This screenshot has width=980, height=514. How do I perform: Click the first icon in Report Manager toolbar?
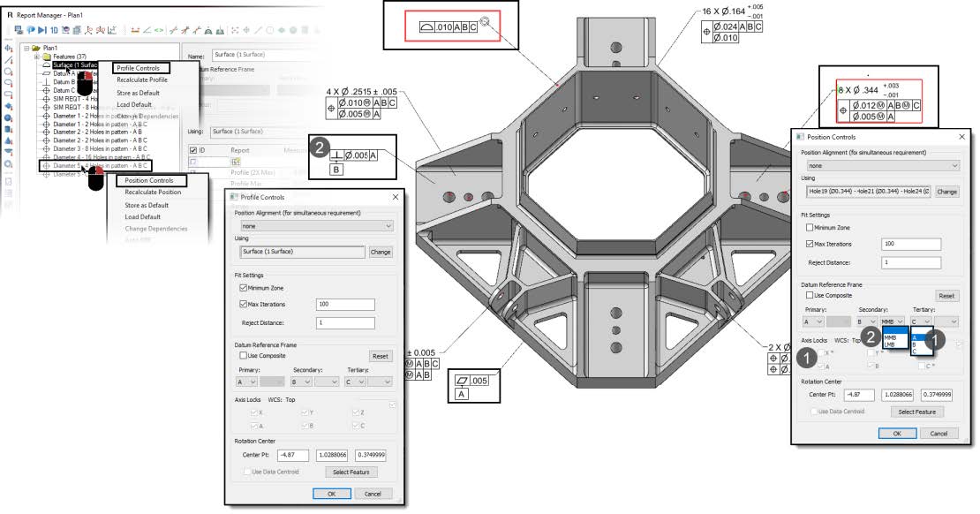pyautogui.click(x=19, y=29)
